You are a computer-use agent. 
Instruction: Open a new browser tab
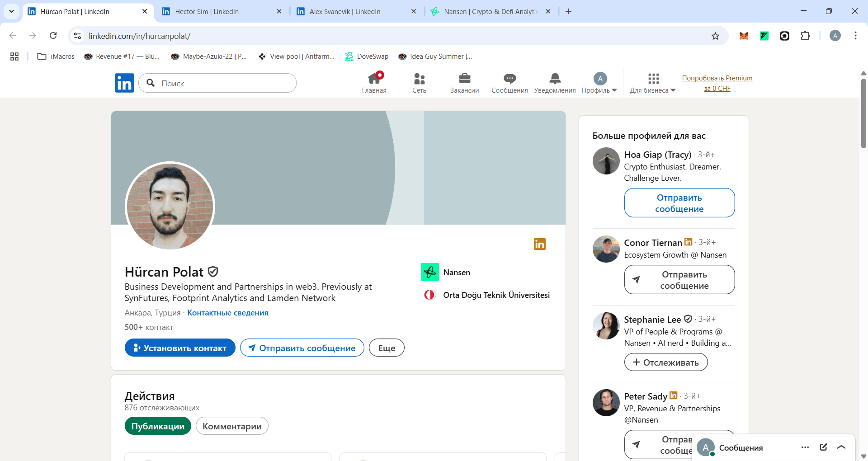tap(569, 11)
